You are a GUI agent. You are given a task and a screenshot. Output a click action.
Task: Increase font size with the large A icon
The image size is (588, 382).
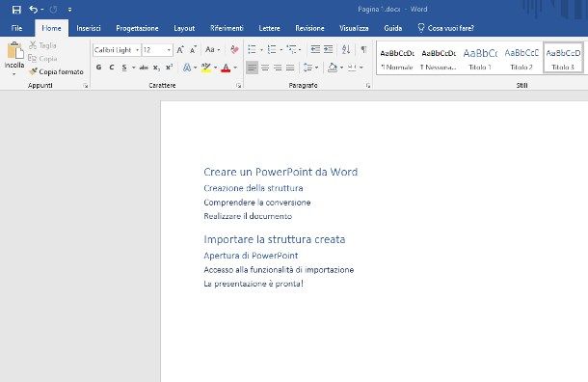pos(180,50)
